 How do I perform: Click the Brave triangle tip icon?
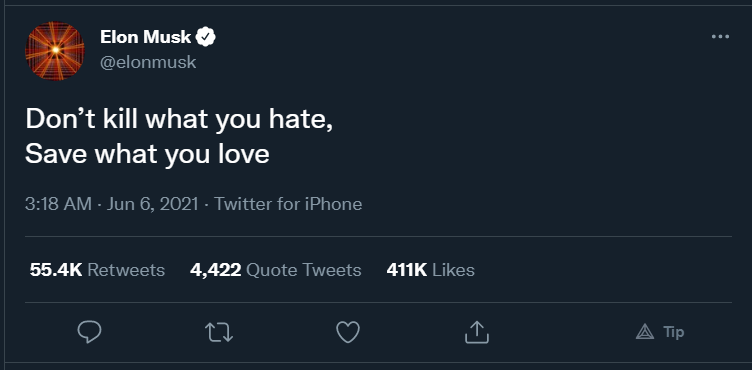645,332
